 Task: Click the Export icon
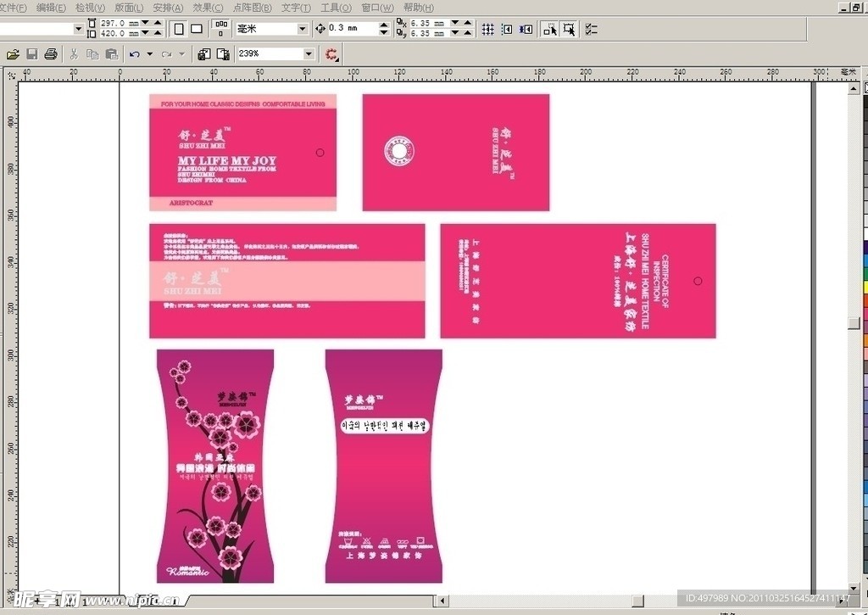click(223, 53)
